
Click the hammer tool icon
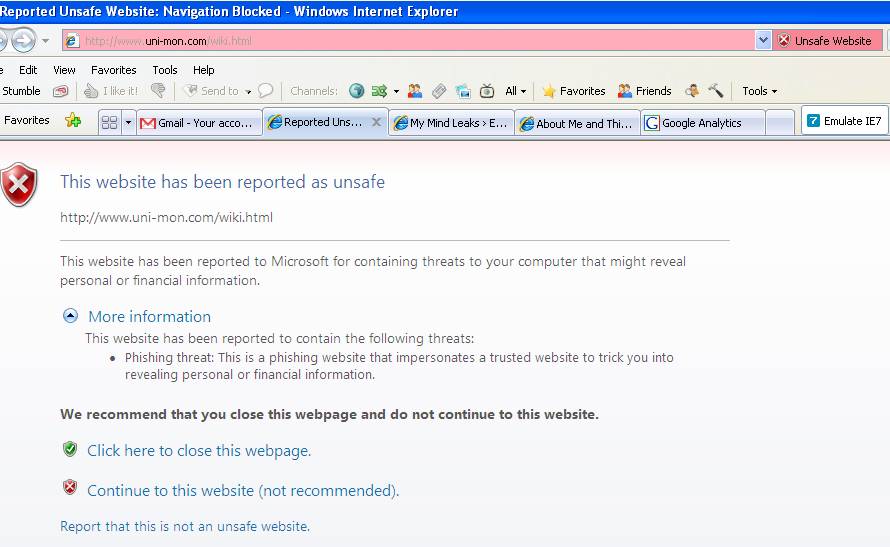(716, 91)
